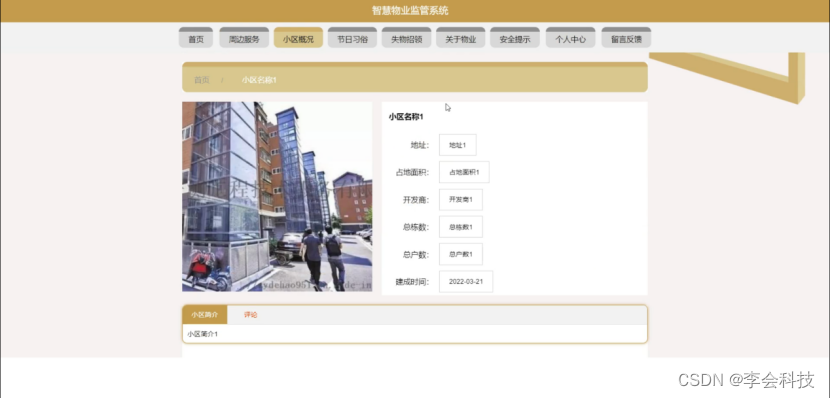Click the 小区名称1 breadcrumb item
Screen dimensions: 830x398
(x=259, y=80)
